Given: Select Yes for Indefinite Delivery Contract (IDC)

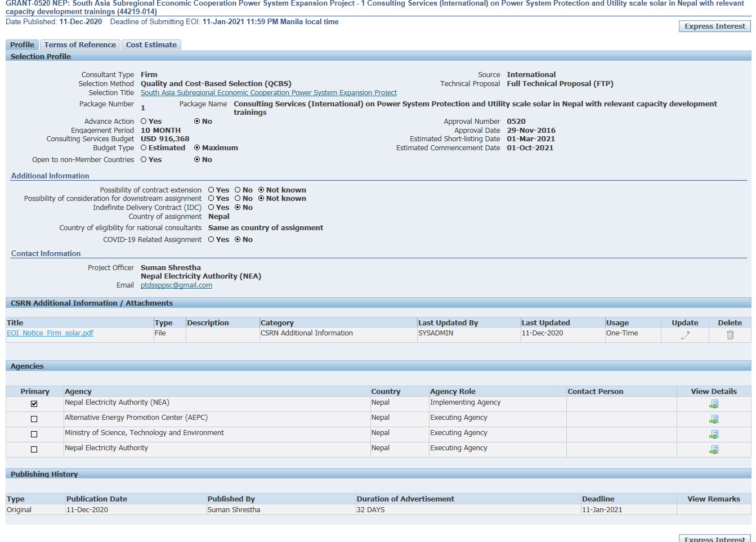Looking at the screenshot, I should point(211,207).
